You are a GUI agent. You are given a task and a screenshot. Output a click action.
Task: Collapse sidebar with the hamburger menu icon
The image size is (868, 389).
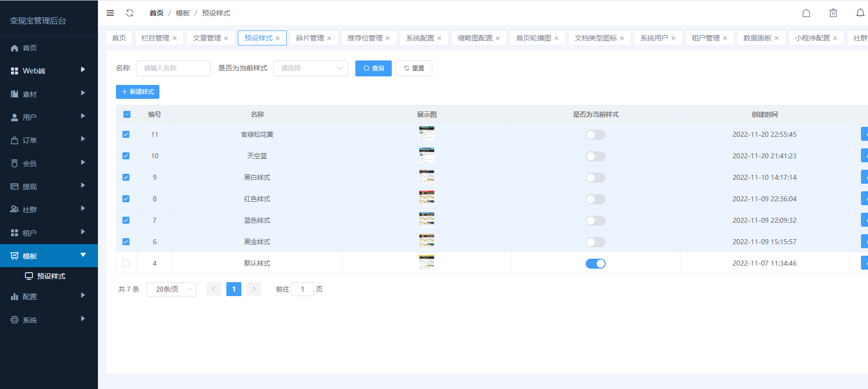pyautogui.click(x=110, y=13)
